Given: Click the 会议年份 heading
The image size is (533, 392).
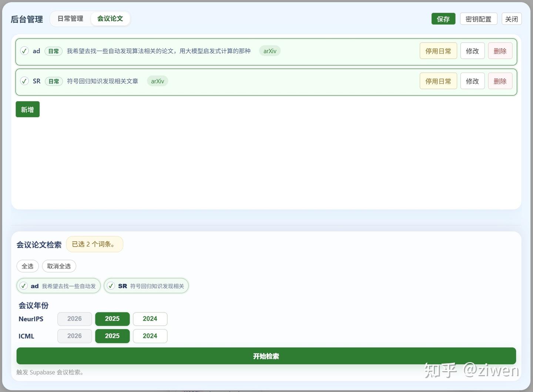Looking at the screenshot, I should [x=33, y=305].
